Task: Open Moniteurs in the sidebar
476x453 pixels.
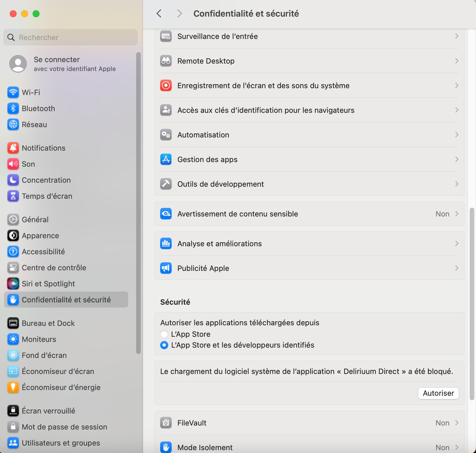Action: click(66, 339)
